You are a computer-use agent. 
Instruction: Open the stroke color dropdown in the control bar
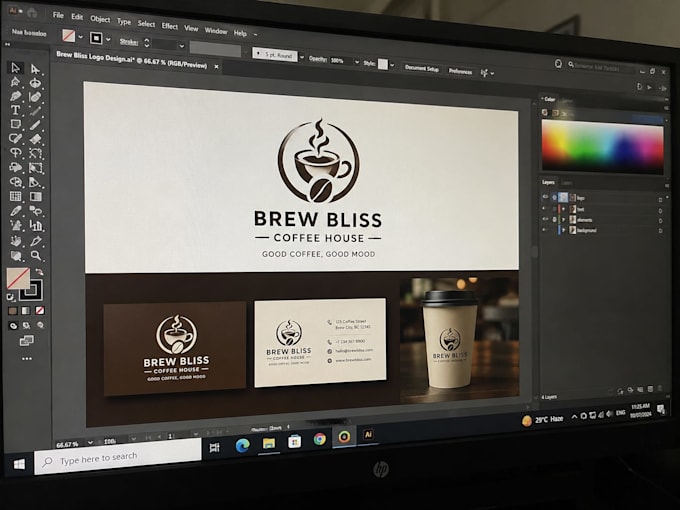tap(108, 39)
